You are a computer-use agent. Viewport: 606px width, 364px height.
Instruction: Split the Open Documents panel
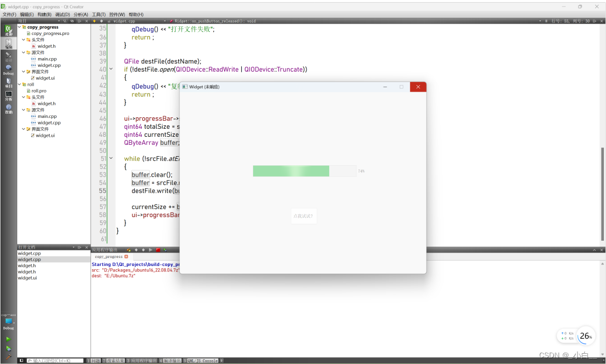point(79,247)
